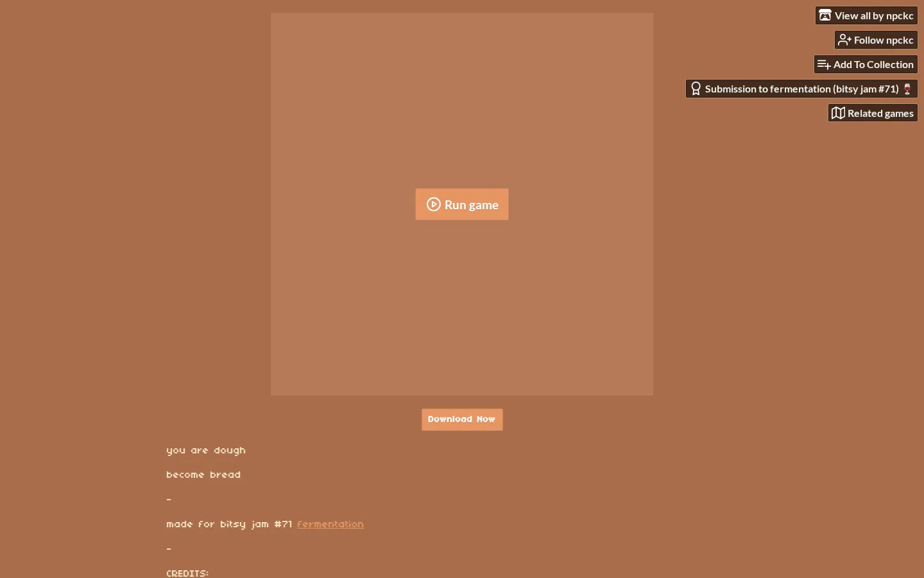Click the add-person icon beside Follow npckc
The image size is (924, 578).
(845, 40)
